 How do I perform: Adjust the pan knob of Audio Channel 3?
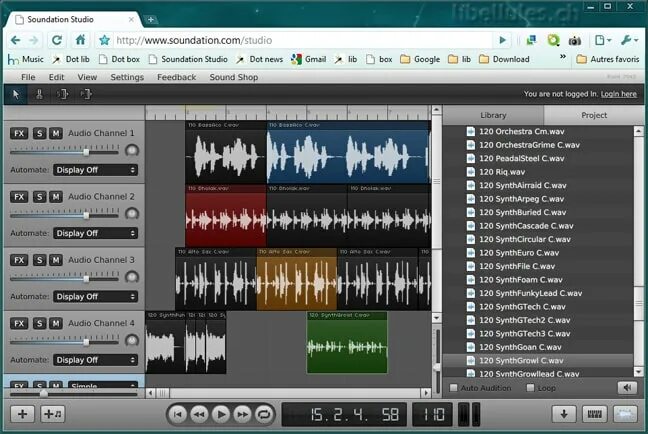pos(132,277)
